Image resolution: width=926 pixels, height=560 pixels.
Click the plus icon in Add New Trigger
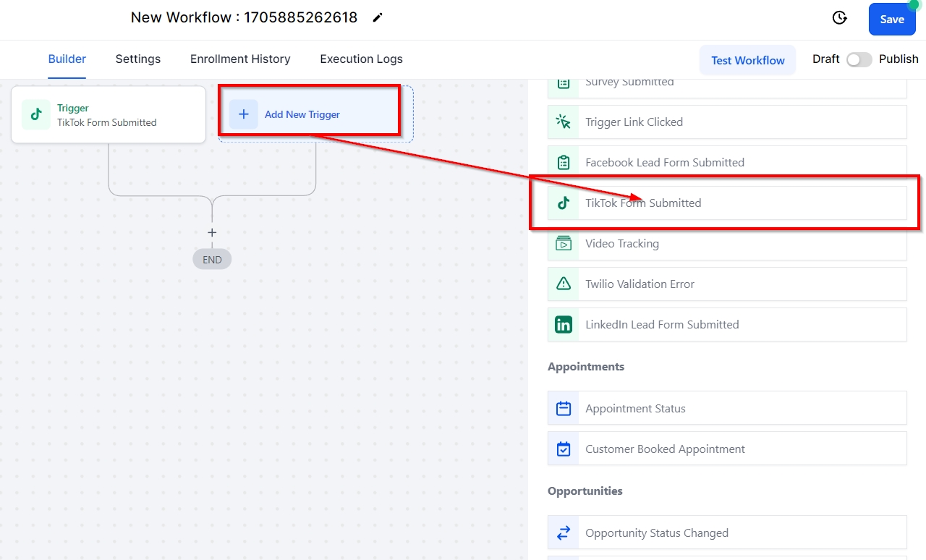pos(244,114)
